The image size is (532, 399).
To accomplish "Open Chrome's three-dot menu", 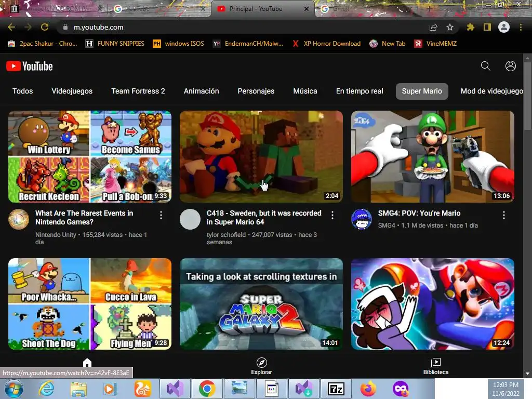I will point(521,27).
